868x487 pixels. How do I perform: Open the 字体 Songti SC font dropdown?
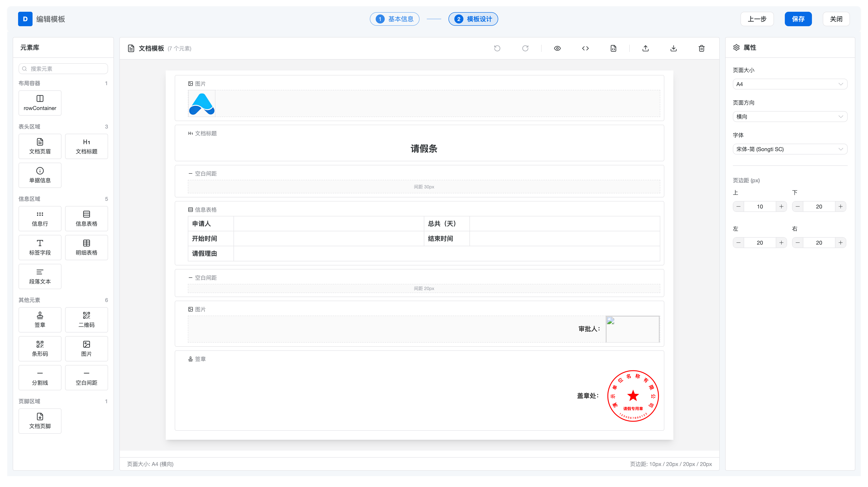click(x=790, y=149)
